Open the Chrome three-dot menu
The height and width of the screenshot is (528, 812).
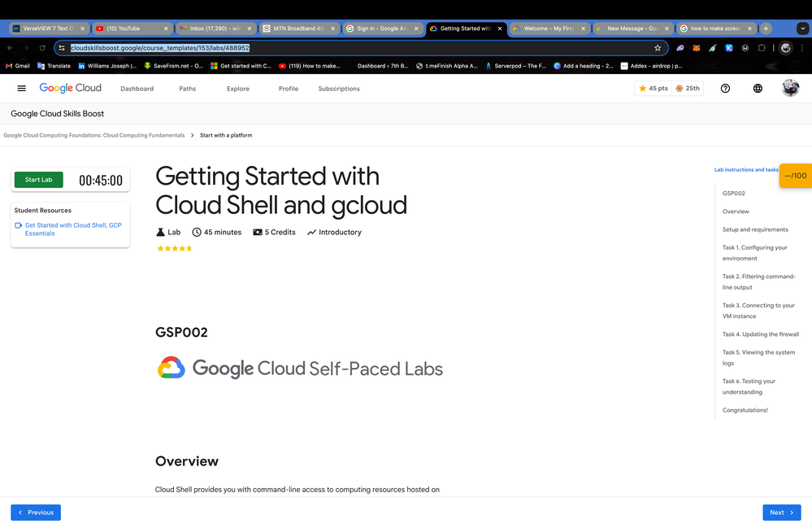(x=802, y=48)
